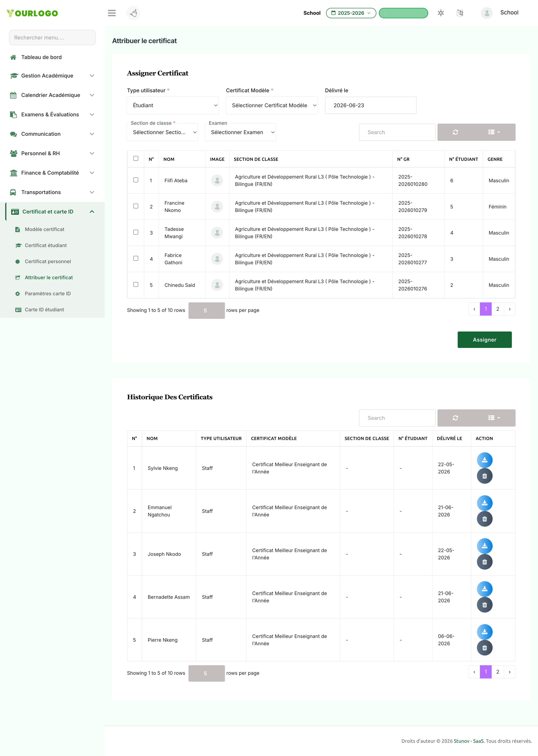The width and height of the screenshot is (538, 756).
Task: Open the Stunov - SaaS footer link
Action: pyautogui.click(x=469, y=741)
